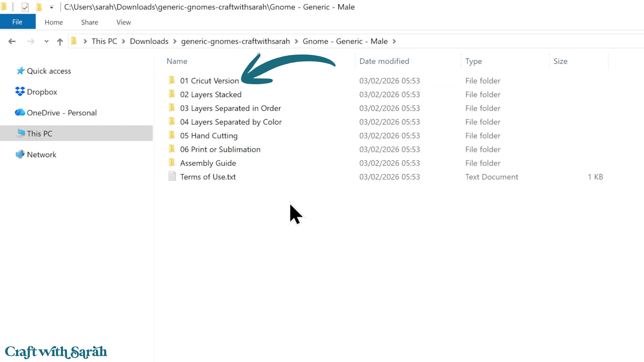This screenshot has height=362, width=644.
Task: Sort by Date modified column header
Action: 384,61
